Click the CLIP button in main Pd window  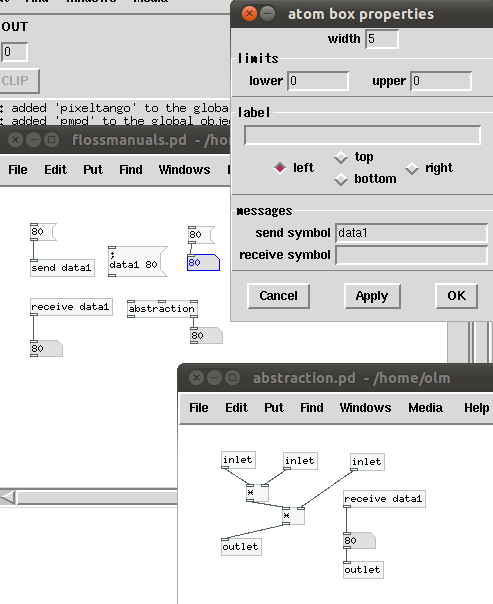click(19, 81)
